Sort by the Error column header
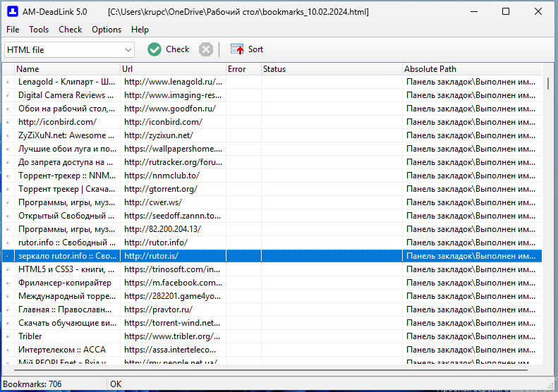 (243, 69)
